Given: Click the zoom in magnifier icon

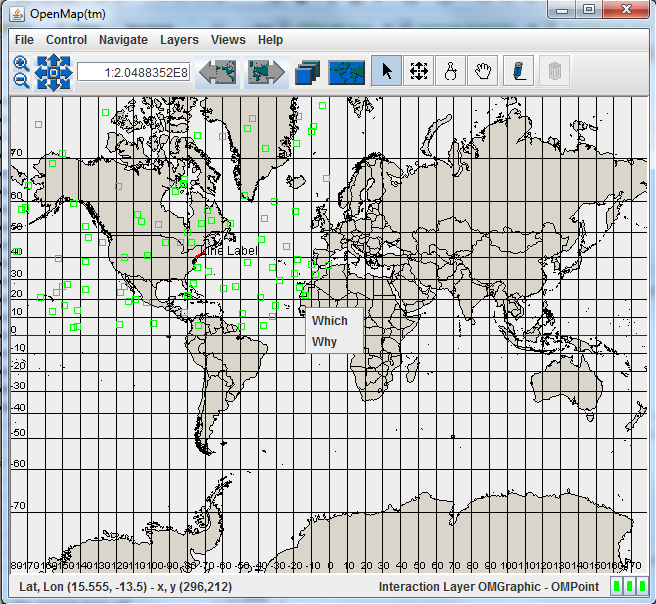Looking at the screenshot, I should (x=21, y=64).
